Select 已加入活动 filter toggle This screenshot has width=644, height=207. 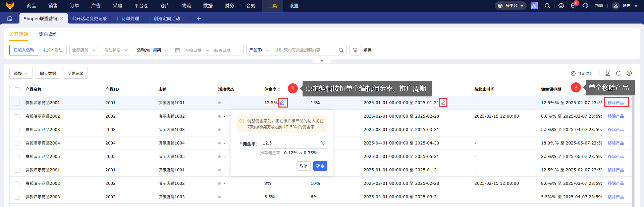click(24, 50)
